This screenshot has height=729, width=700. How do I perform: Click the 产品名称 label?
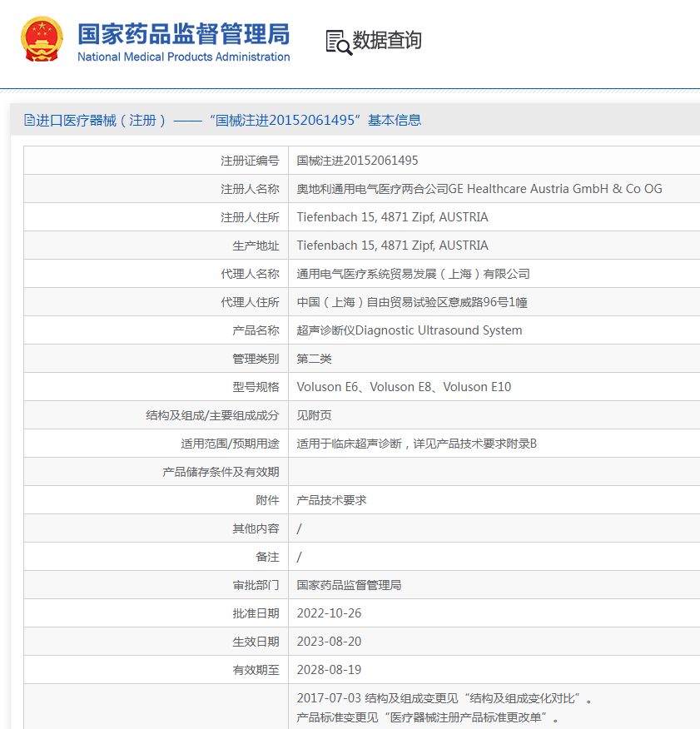pos(256,330)
